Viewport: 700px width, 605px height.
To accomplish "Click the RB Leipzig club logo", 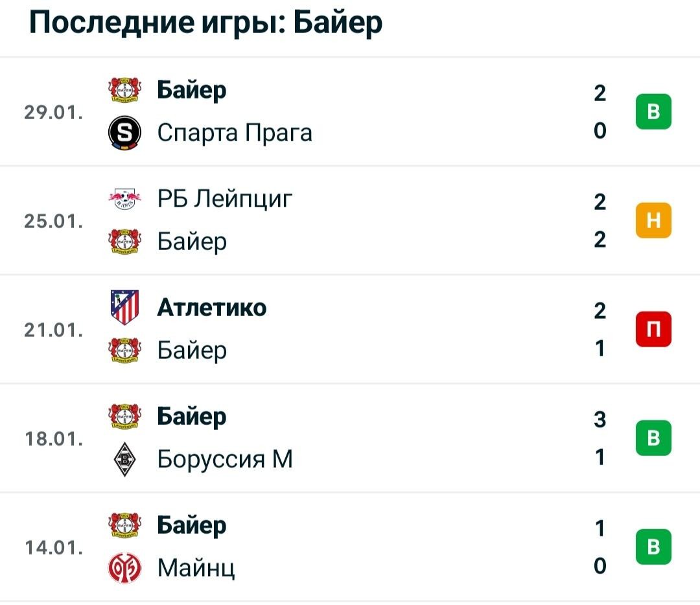I will (x=125, y=199).
